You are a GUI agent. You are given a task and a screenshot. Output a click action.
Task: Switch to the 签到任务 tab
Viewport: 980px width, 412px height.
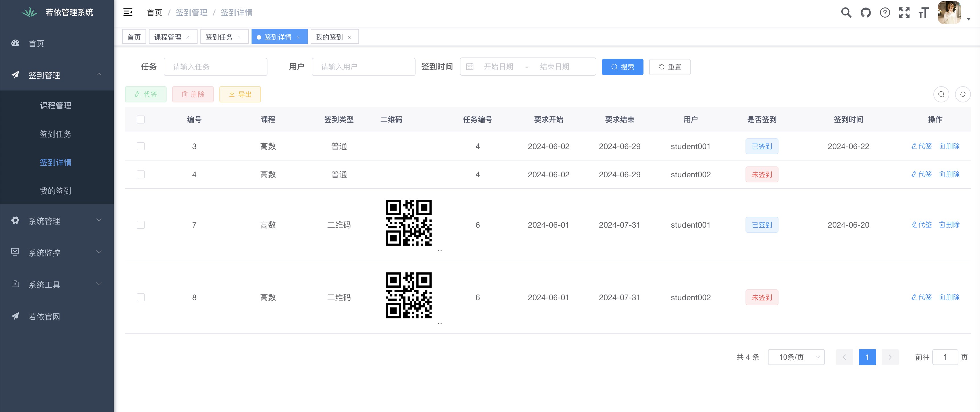(219, 37)
